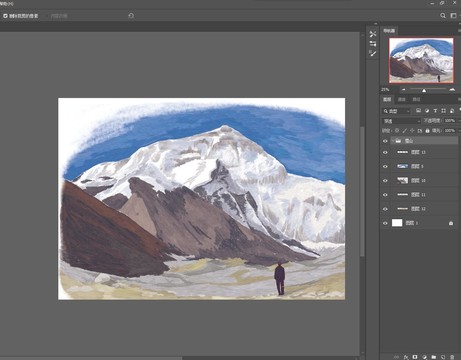
Task: Lock artboard nesting icon
Action: (x=420, y=131)
